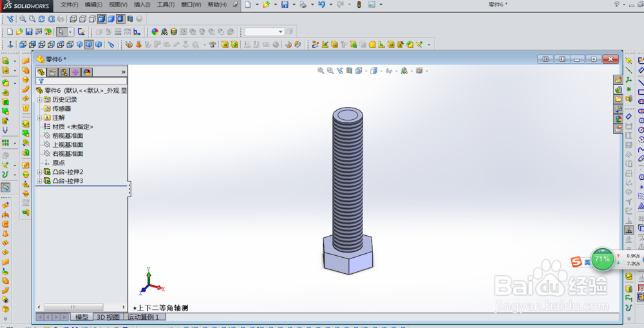Viewport: 644px width, 328px height.
Task: Expand the manager tabs chevron
Action: pyautogui.click(x=123, y=72)
